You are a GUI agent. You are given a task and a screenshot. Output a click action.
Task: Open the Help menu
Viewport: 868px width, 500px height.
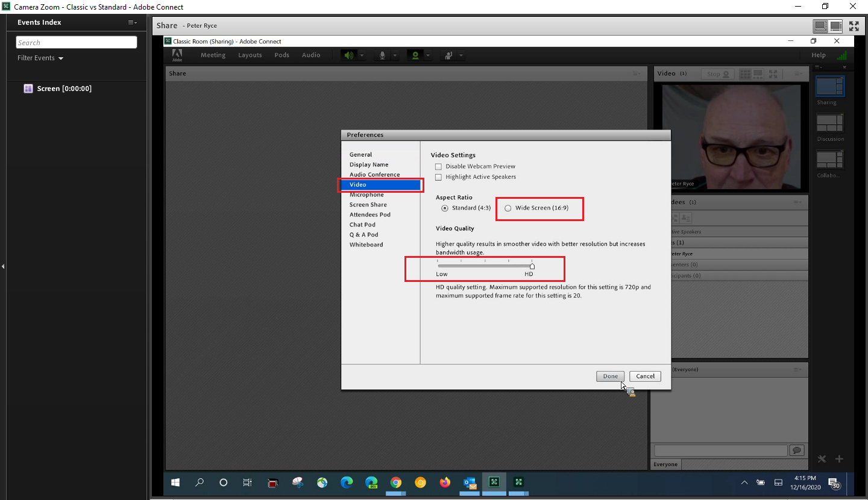pos(819,55)
